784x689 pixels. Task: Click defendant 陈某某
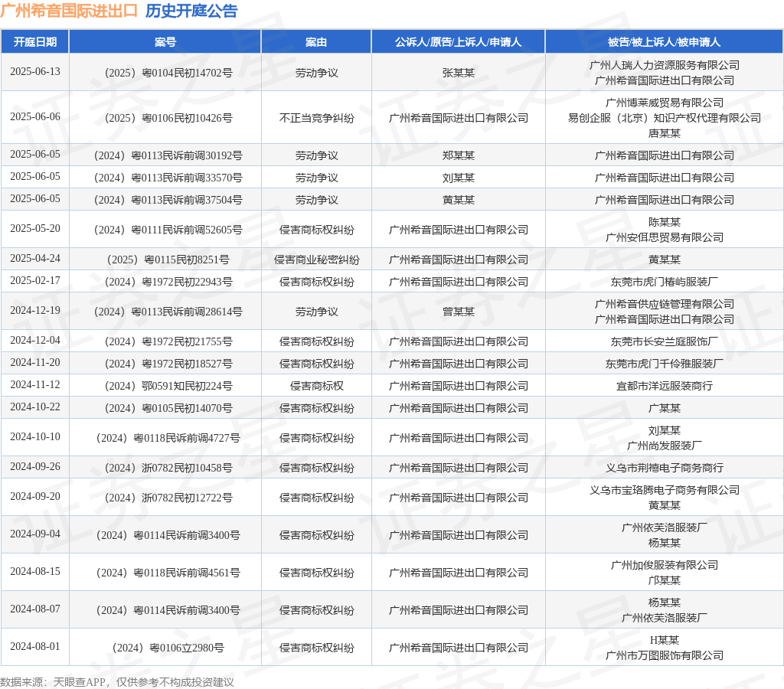665,222
